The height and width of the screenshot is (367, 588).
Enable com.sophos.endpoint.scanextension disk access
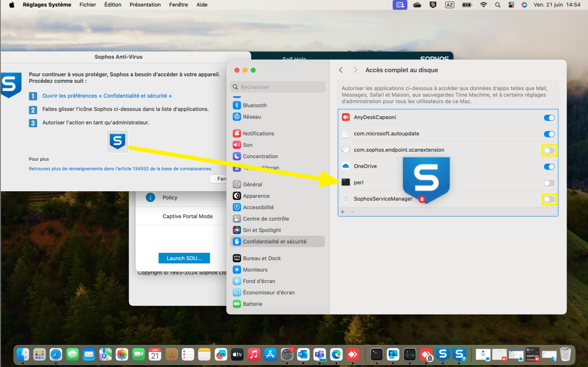549,150
